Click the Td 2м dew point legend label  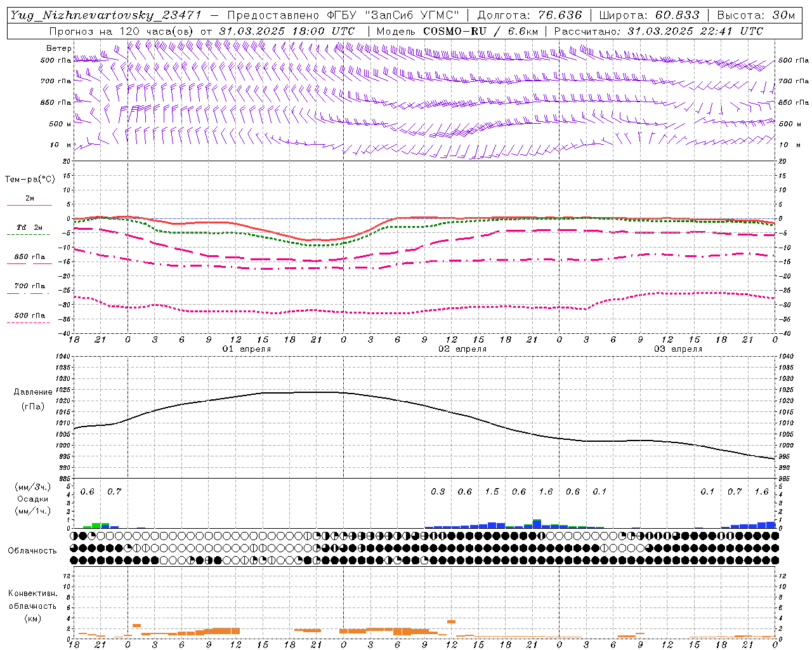29,227
